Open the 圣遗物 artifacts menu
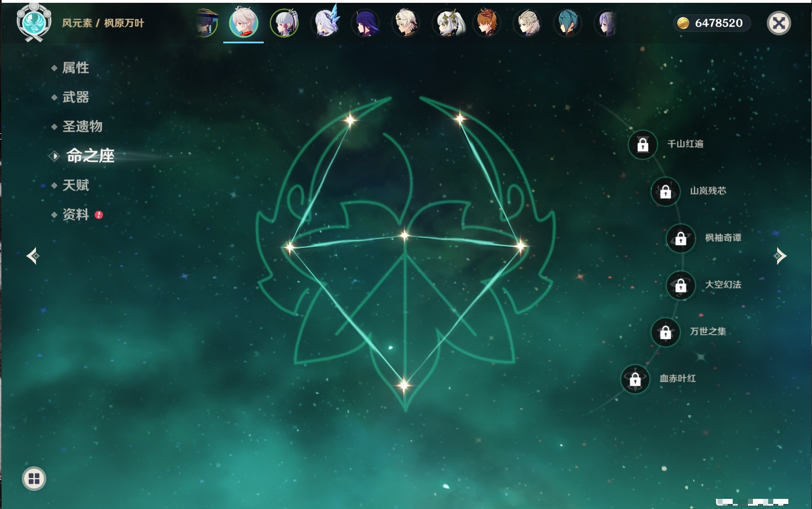The width and height of the screenshot is (812, 509). [x=82, y=127]
